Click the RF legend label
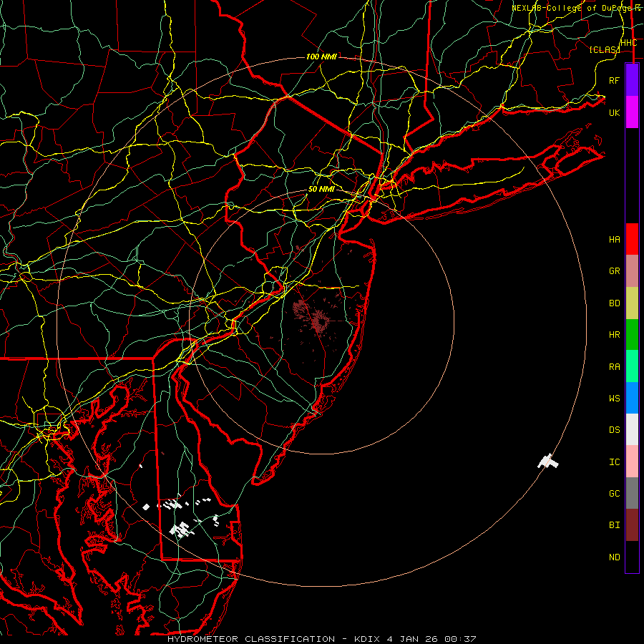The width and height of the screenshot is (644, 644). pyautogui.click(x=614, y=80)
